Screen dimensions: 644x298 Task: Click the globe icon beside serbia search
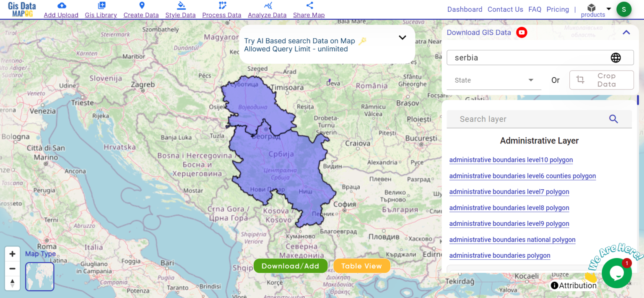coord(615,58)
